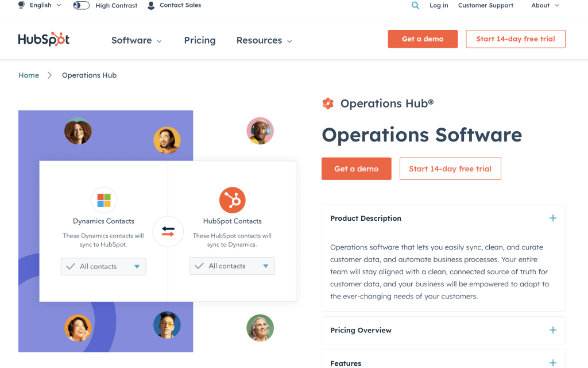Click the plus icon beside Pricing Overview
This screenshot has width=588, height=368.
(x=553, y=330)
